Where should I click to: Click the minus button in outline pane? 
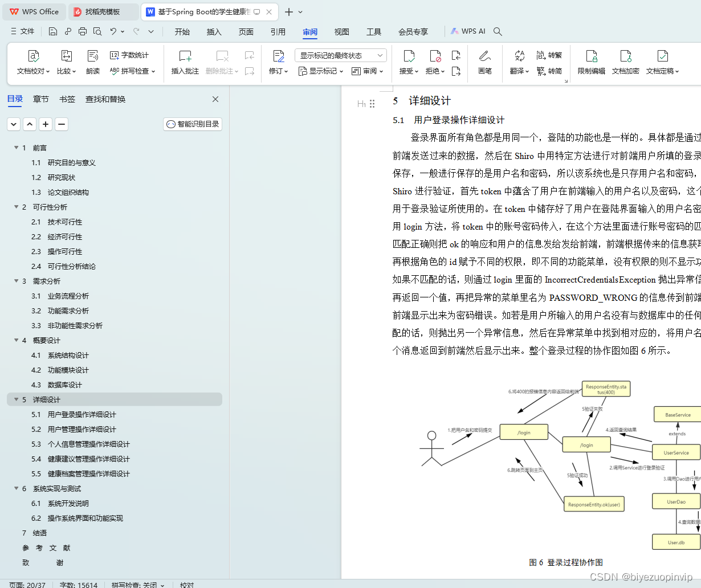click(x=62, y=124)
